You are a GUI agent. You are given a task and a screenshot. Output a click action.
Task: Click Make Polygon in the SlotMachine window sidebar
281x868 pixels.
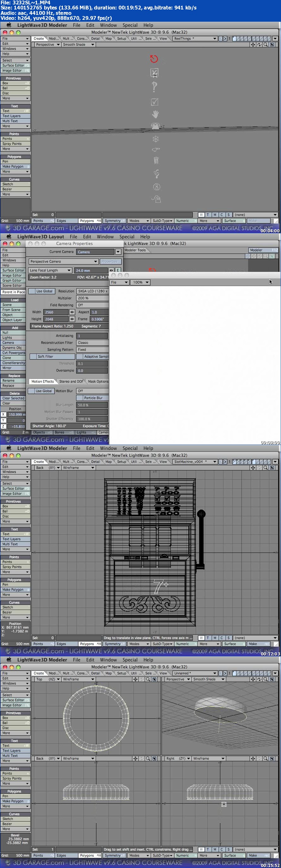pyautogui.click(x=15, y=590)
